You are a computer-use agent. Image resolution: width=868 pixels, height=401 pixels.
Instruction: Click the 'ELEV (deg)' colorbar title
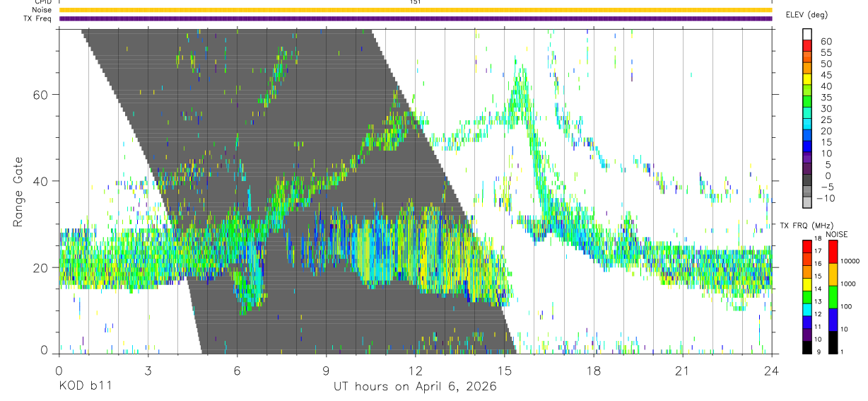click(807, 15)
